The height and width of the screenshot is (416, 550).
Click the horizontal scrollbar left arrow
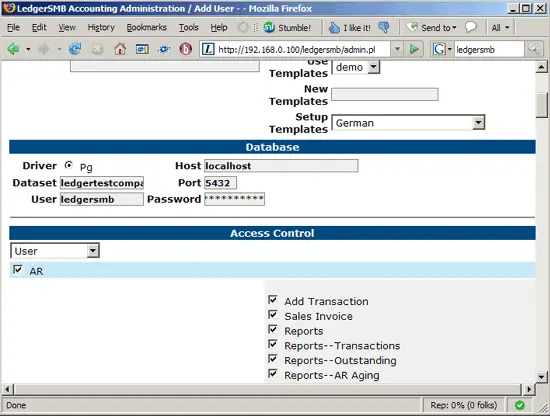(x=7, y=389)
